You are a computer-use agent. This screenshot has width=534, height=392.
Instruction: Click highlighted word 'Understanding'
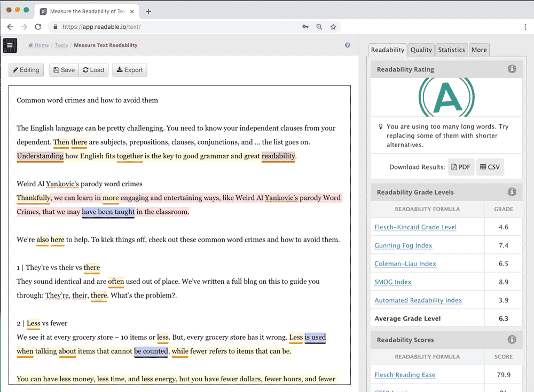point(40,156)
